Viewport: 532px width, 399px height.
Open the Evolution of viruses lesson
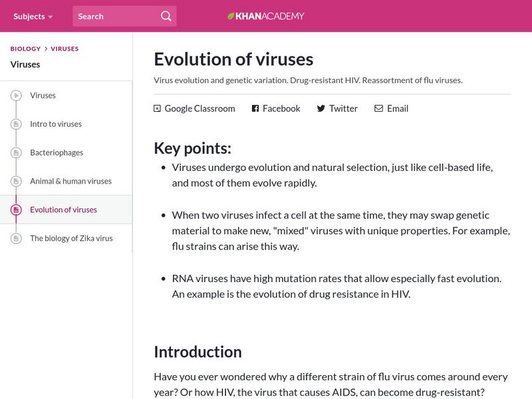[63, 209]
